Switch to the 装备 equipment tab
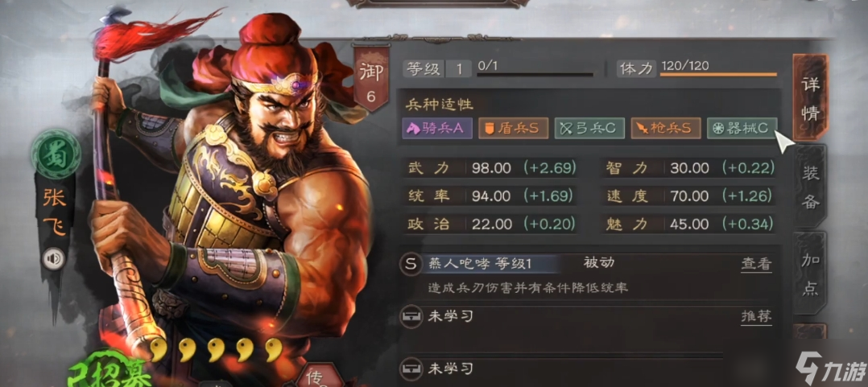 point(810,188)
